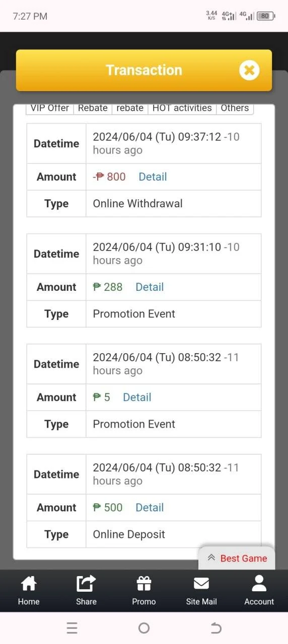The height and width of the screenshot is (644, 288).
Task: Open Detail for the ₱288 promotion
Action: (x=150, y=287)
